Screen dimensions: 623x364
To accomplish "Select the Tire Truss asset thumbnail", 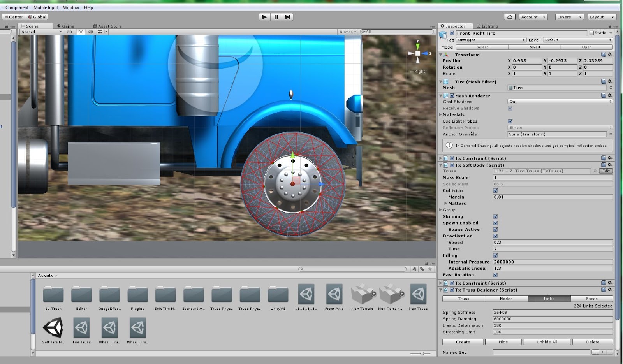I will point(81,329).
